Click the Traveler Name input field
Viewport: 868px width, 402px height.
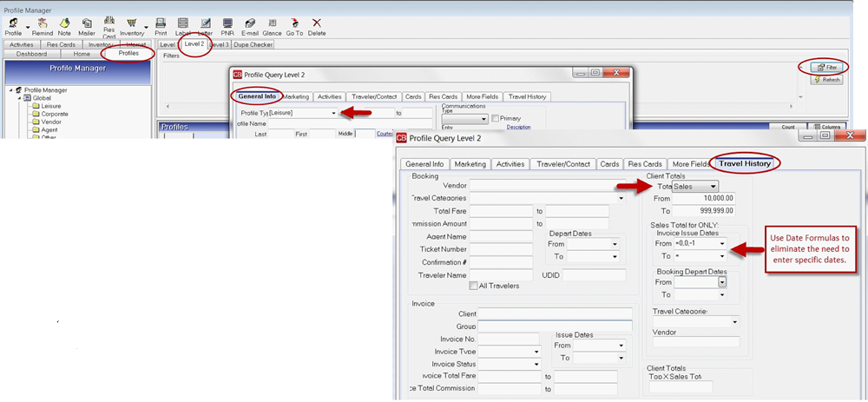[501, 275]
